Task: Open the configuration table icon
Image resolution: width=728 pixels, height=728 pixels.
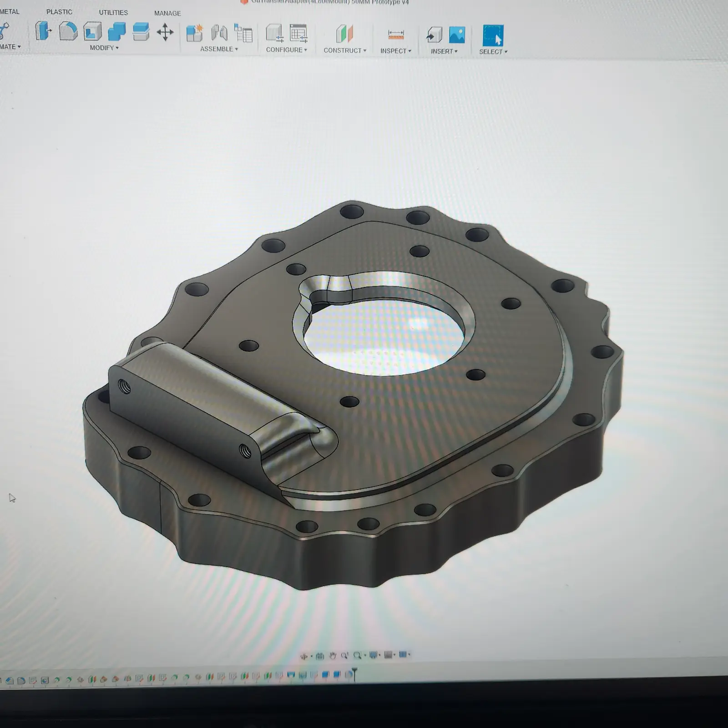Action: click(298, 34)
